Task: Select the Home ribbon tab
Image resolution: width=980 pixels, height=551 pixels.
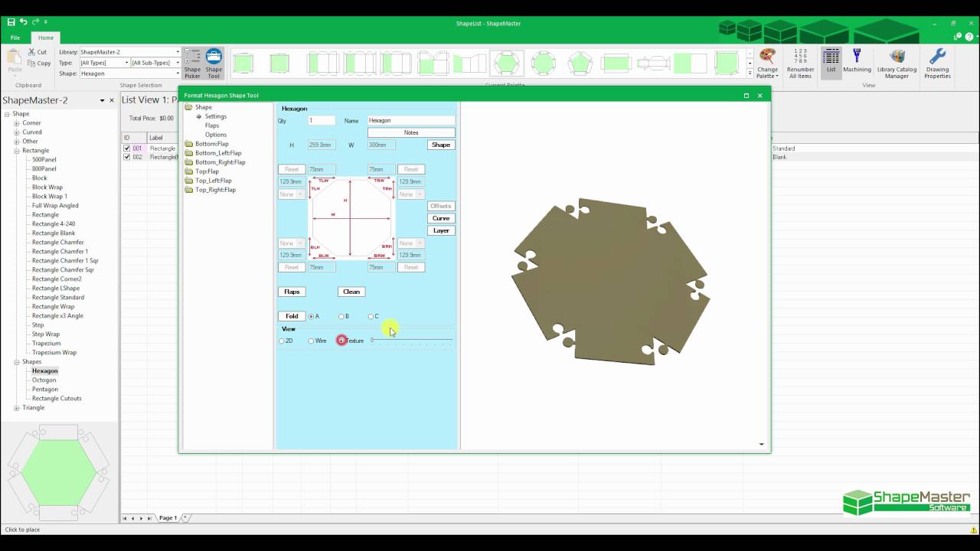Action: click(46, 37)
